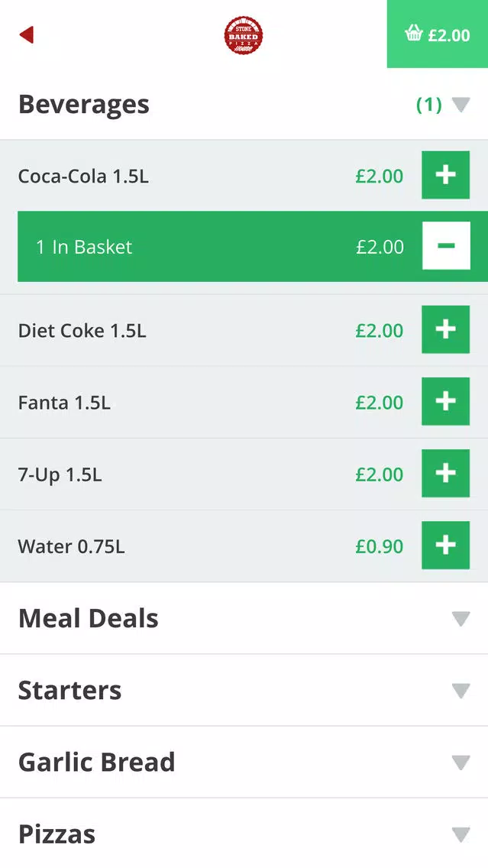Expand the Starters section arrow
This screenshot has width=488, height=868.
(461, 691)
